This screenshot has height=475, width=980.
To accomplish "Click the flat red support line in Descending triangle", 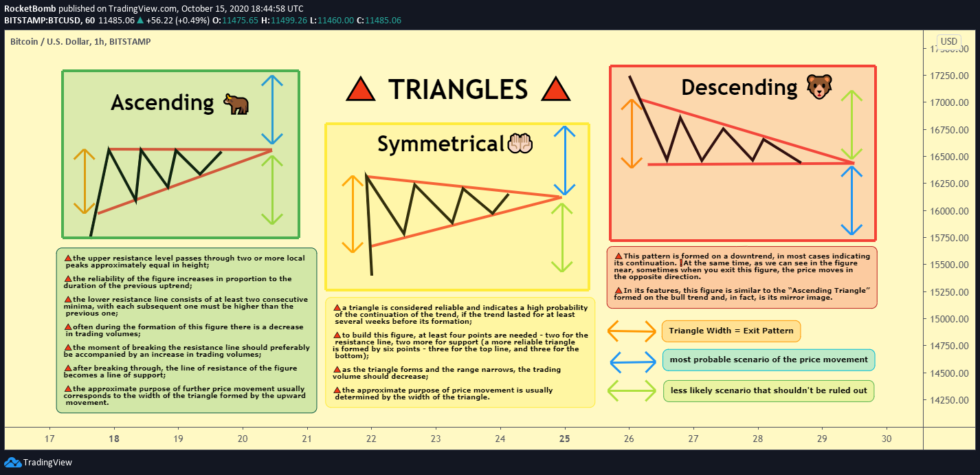I will point(751,164).
